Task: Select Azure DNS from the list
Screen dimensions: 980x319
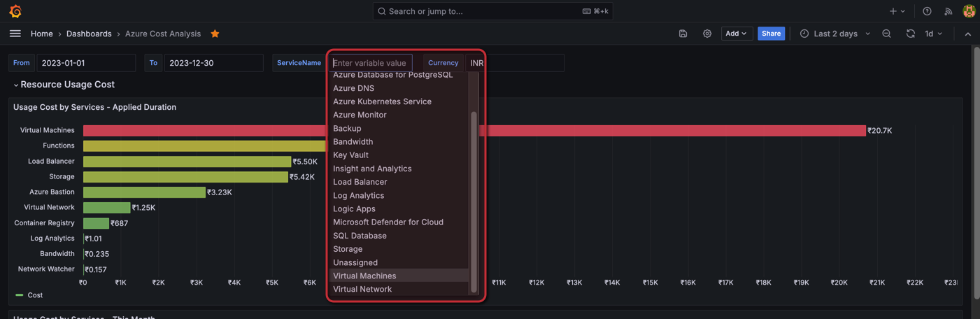Action: point(399,88)
